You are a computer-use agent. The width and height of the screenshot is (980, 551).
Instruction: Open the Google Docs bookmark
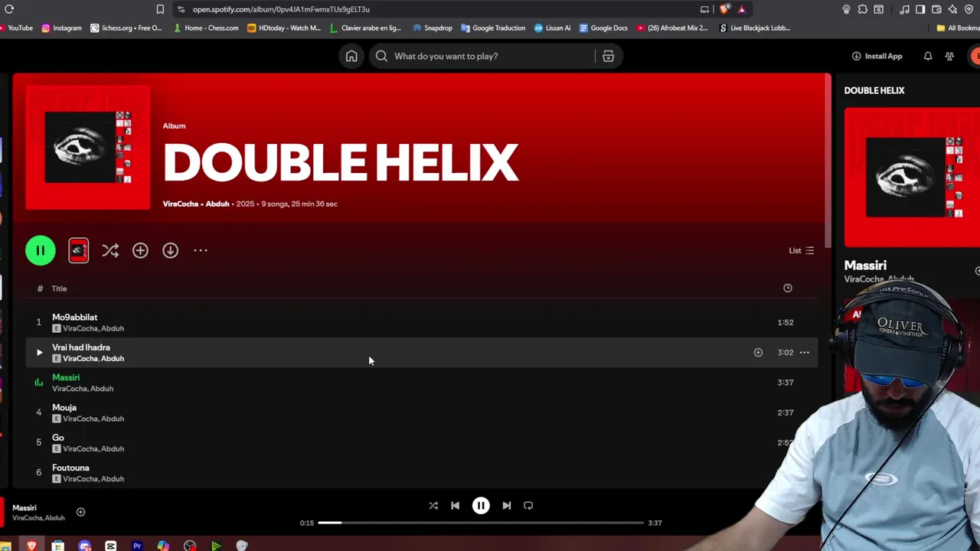[603, 28]
